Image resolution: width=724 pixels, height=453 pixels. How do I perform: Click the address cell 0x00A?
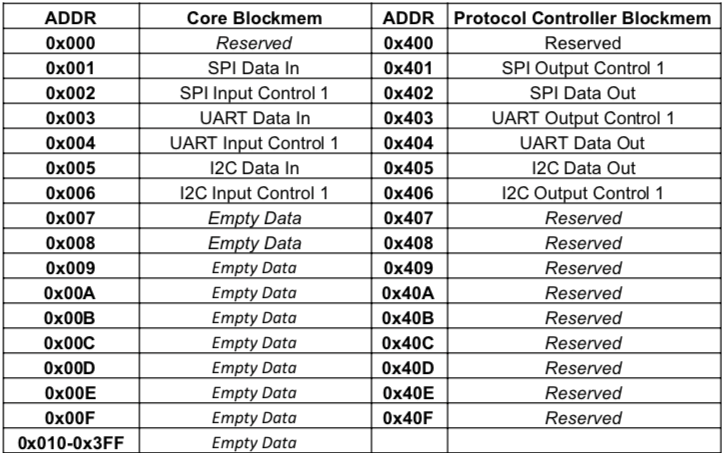tap(70, 292)
